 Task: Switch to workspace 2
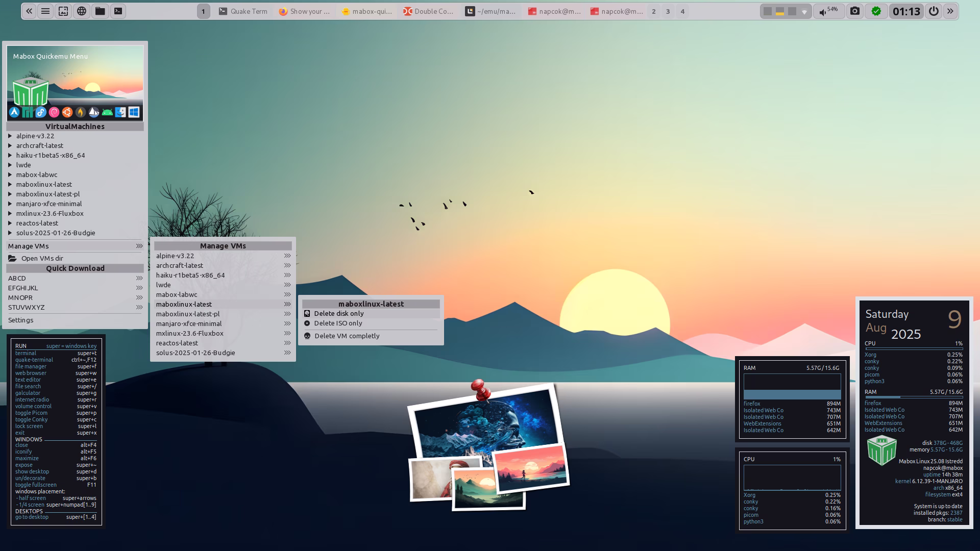click(653, 11)
